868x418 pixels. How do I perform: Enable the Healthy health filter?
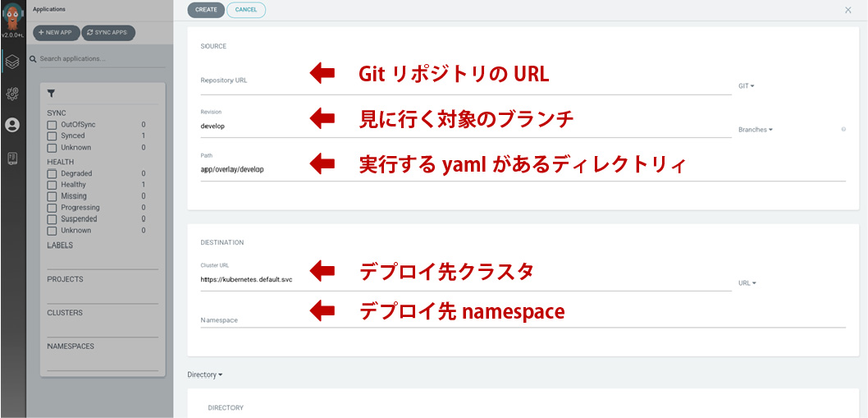tap(53, 185)
